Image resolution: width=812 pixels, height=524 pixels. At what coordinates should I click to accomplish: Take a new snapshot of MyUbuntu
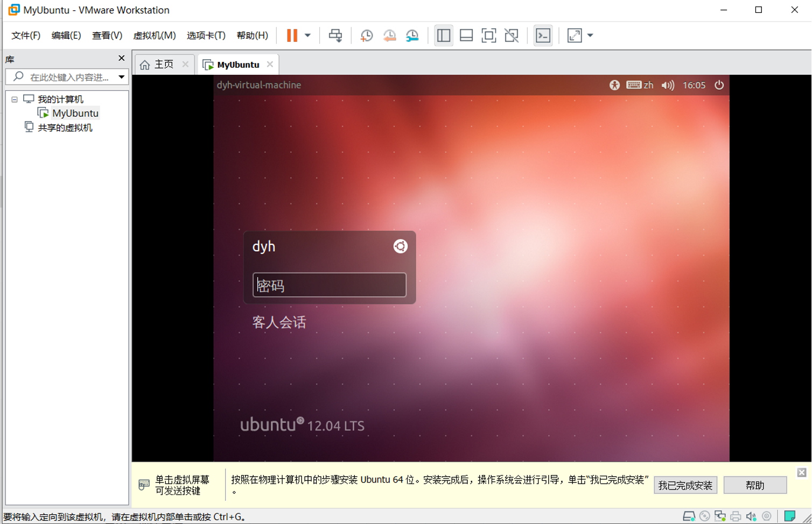[367, 35]
